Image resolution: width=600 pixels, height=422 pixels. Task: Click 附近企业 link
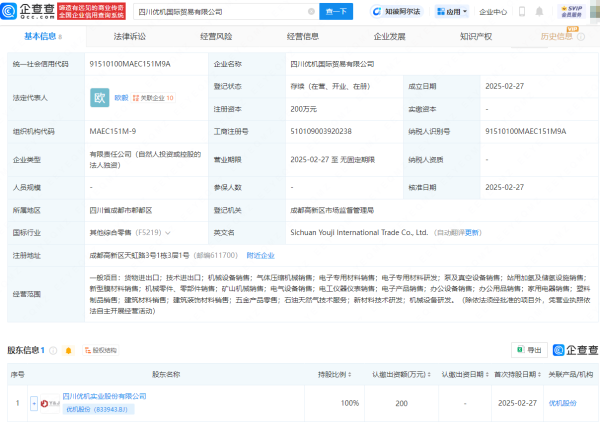tap(260, 255)
